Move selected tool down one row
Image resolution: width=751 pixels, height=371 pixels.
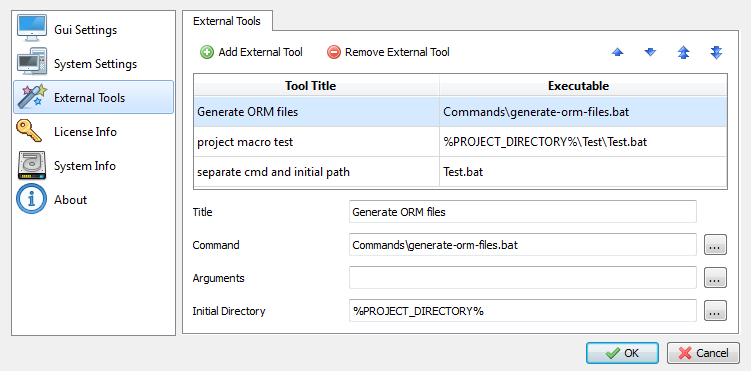(650, 52)
